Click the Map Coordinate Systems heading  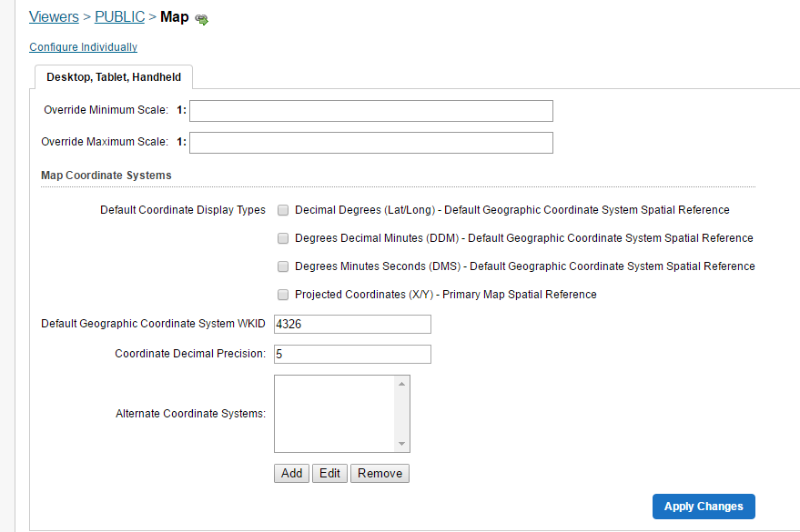pyautogui.click(x=106, y=176)
